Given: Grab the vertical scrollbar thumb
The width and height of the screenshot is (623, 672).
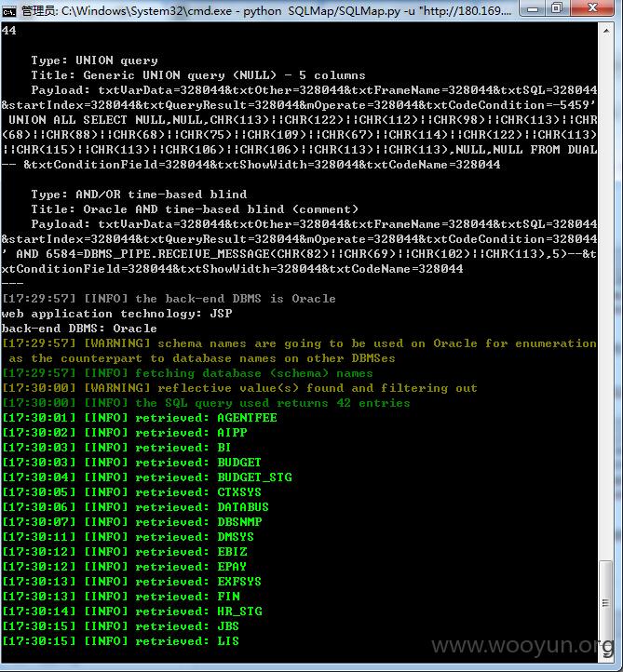Looking at the screenshot, I should click(605, 603).
